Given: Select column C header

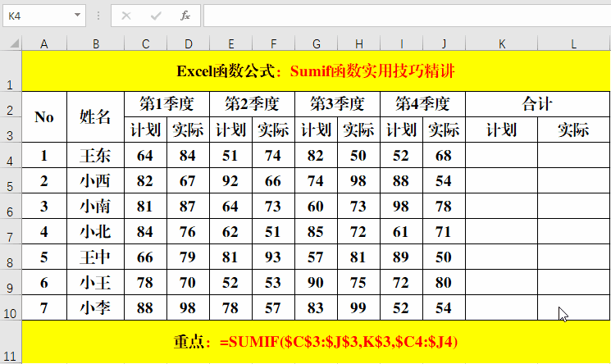Looking at the screenshot, I should pos(146,43).
